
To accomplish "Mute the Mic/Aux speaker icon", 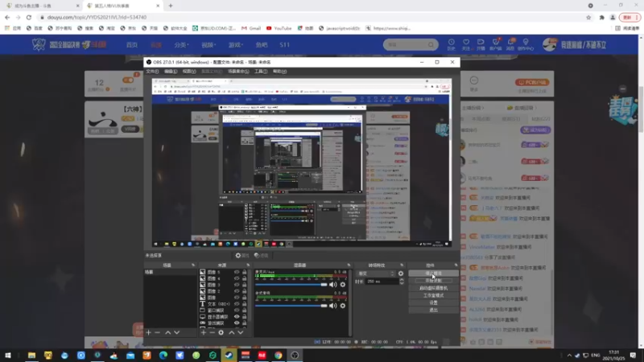I will pyautogui.click(x=332, y=285).
